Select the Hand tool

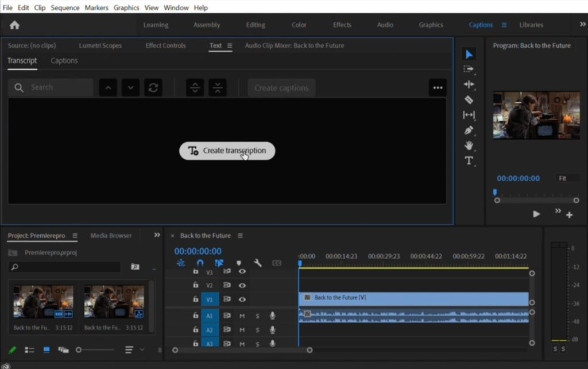pos(469,145)
